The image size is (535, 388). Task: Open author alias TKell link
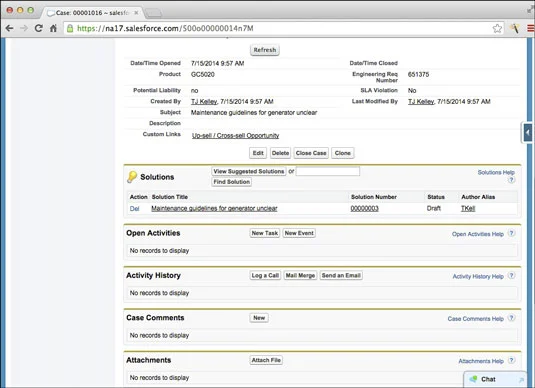[468, 208]
